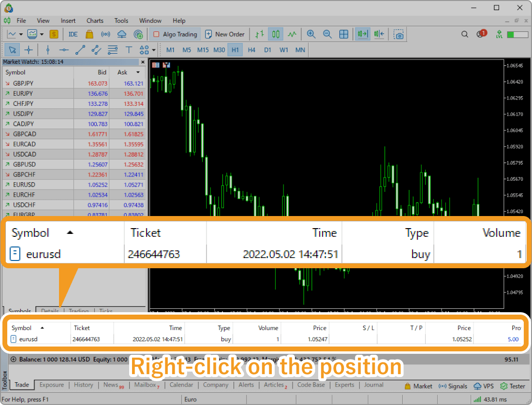Select the text label tool

tap(129, 50)
